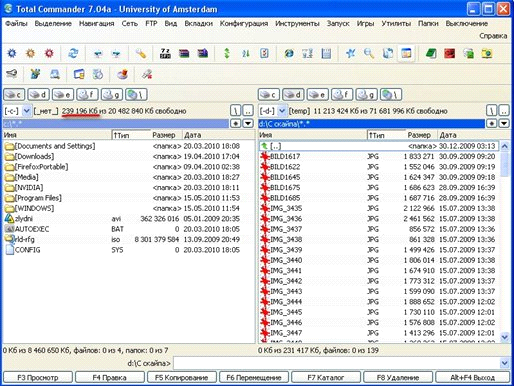
Task: Open the Конфигурация menu
Action: 244,24
